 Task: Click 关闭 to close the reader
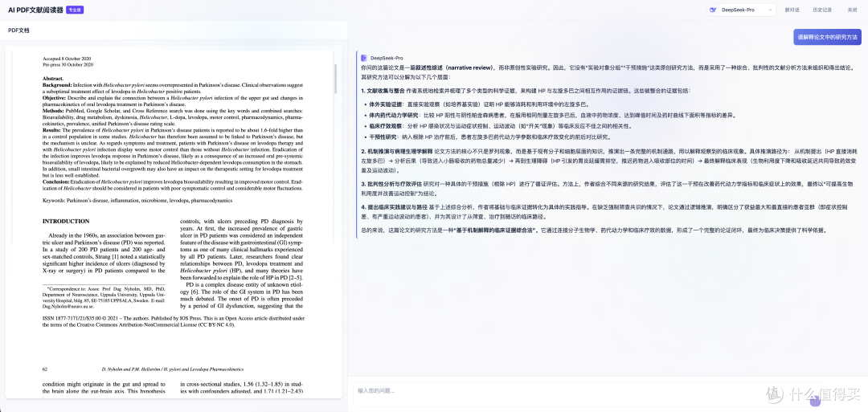(852, 10)
